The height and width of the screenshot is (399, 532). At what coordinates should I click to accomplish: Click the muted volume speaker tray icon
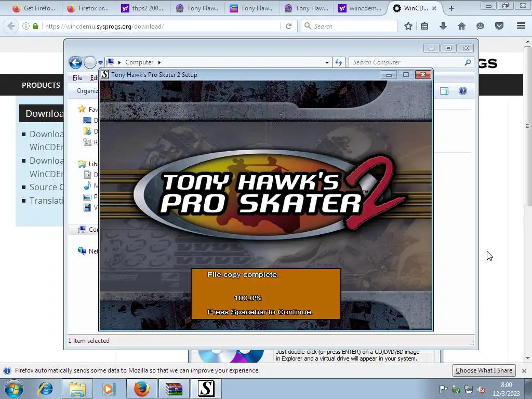coord(481,390)
